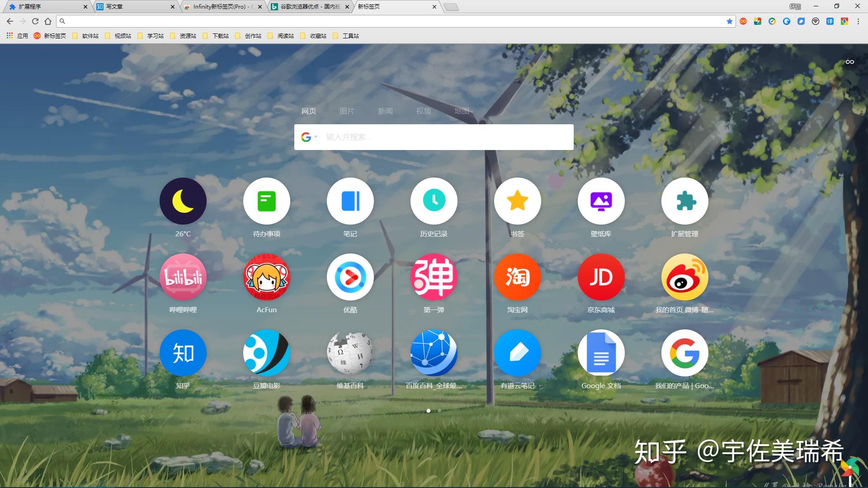Focus the 输入并搜索 search box

(x=434, y=137)
